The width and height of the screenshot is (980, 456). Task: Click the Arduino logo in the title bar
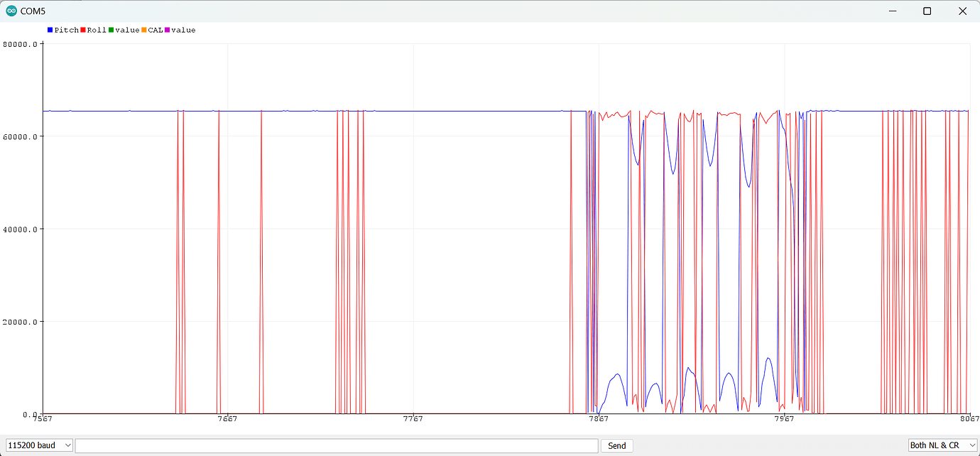coord(10,11)
